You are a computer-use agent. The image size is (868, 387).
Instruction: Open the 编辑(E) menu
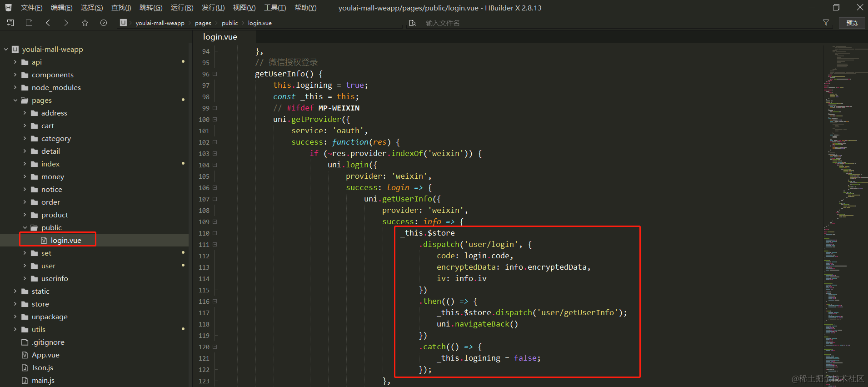click(61, 8)
